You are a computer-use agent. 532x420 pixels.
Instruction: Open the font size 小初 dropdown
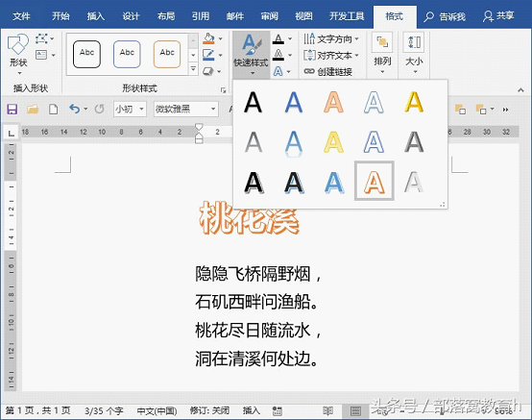click(x=142, y=109)
